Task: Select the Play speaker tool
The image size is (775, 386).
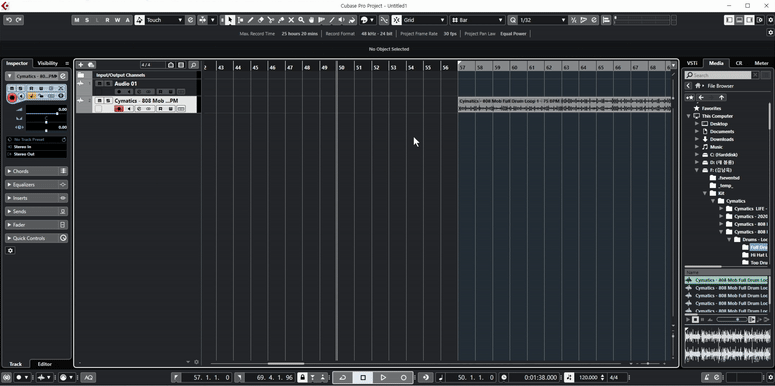Action: [x=342, y=20]
